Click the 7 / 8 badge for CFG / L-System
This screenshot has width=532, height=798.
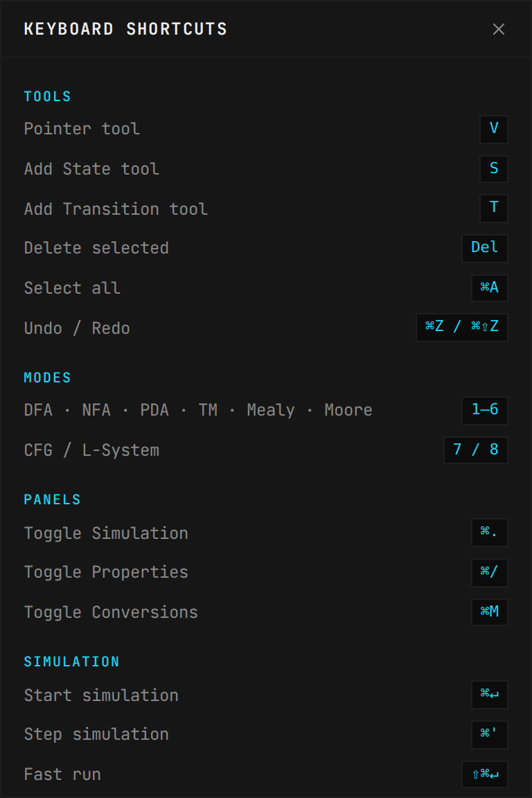point(475,450)
